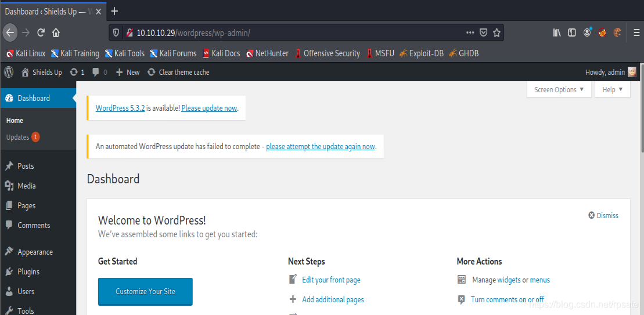Image resolution: width=644 pixels, height=315 pixels.
Task: Open the Firefox account icon
Action: (587, 32)
